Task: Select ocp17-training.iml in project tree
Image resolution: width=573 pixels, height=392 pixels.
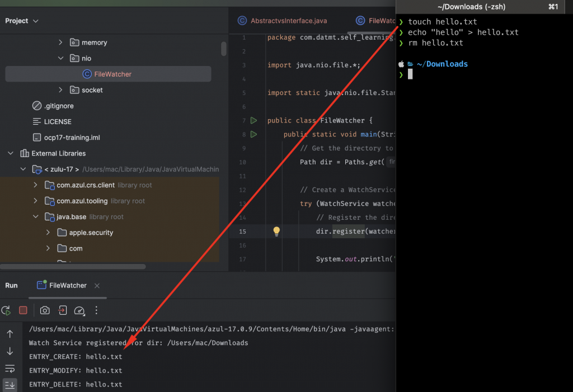Action: point(72,138)
